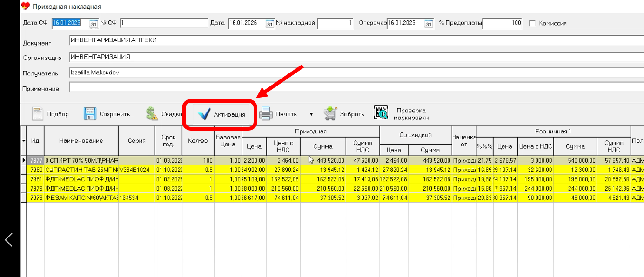Click the Печать printer icon
This screenshot has width=644, height=277.
click(x=265, y=114)
